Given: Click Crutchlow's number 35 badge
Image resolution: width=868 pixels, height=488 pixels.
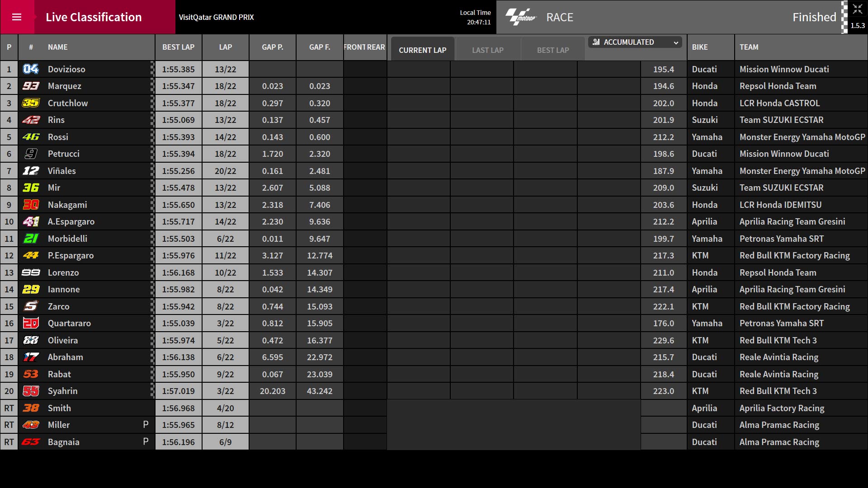Looking at the screenshot, I should point(31,103).
